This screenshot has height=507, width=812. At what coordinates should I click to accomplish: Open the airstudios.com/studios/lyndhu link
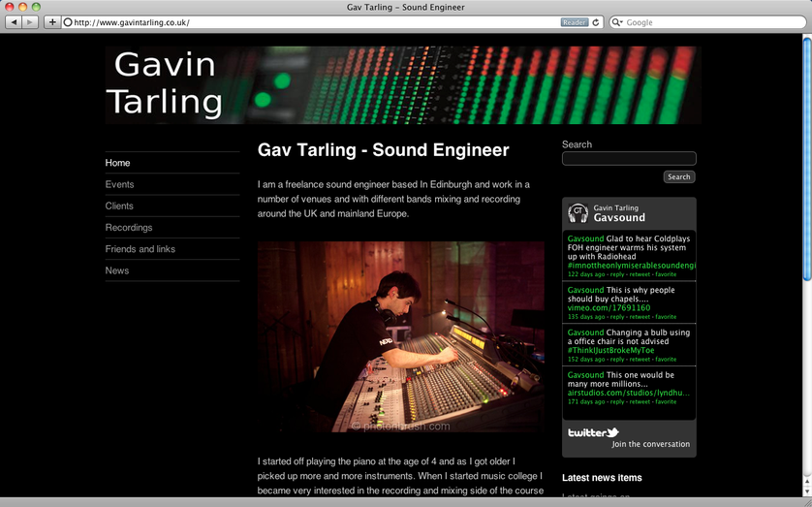(x=629, y=393)
